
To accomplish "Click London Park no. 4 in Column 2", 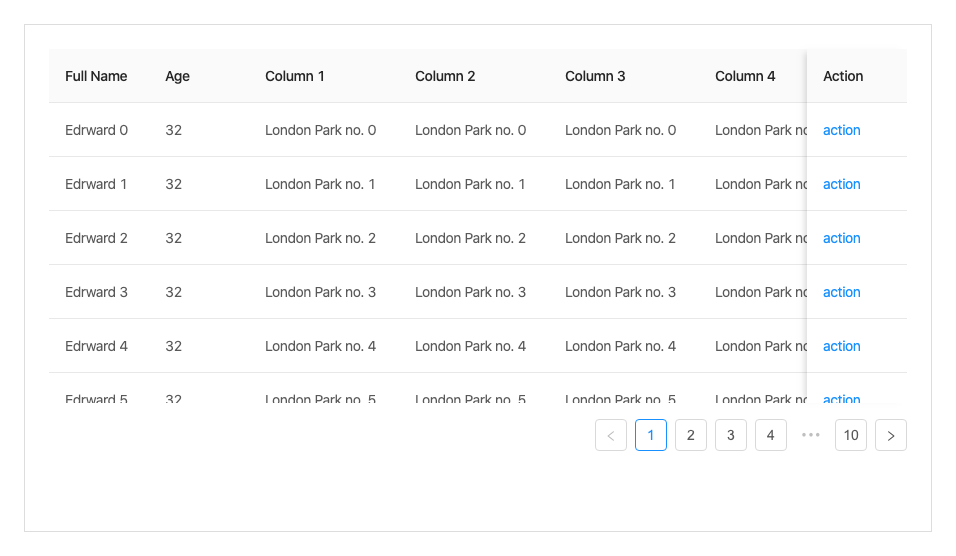I will [470, 346].
